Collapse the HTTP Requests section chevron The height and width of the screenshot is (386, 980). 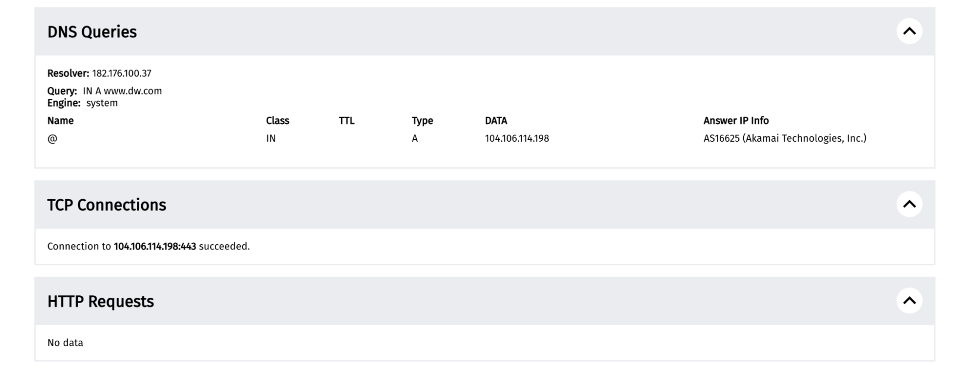(x=909, y=301)
